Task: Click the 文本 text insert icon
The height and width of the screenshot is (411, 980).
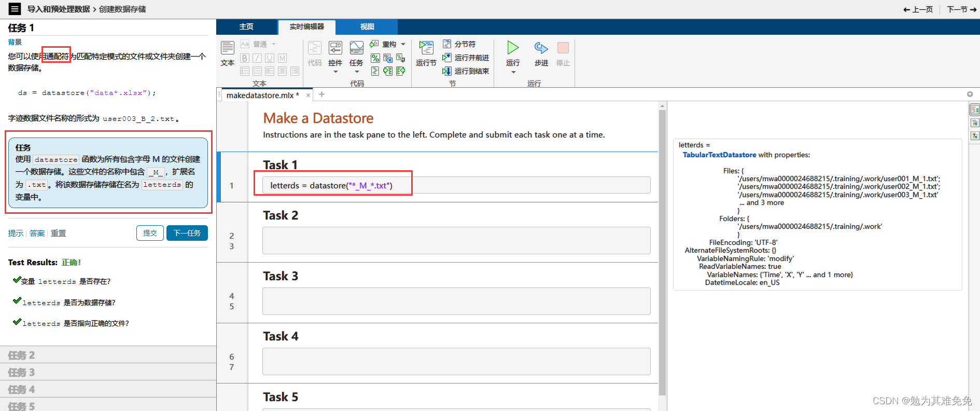Action: pyautogui.click(x=228, y=48)
